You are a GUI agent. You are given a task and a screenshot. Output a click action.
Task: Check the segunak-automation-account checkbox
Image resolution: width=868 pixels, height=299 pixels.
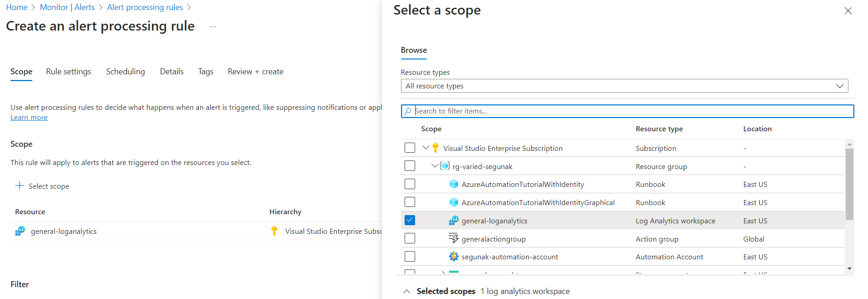click(x=410, y=257)
